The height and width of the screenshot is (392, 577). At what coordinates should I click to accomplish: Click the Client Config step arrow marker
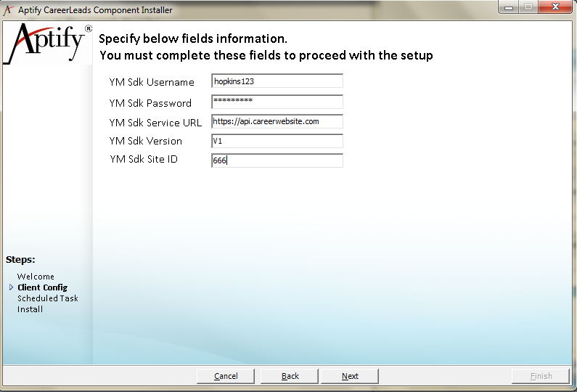tap(11, 287)
